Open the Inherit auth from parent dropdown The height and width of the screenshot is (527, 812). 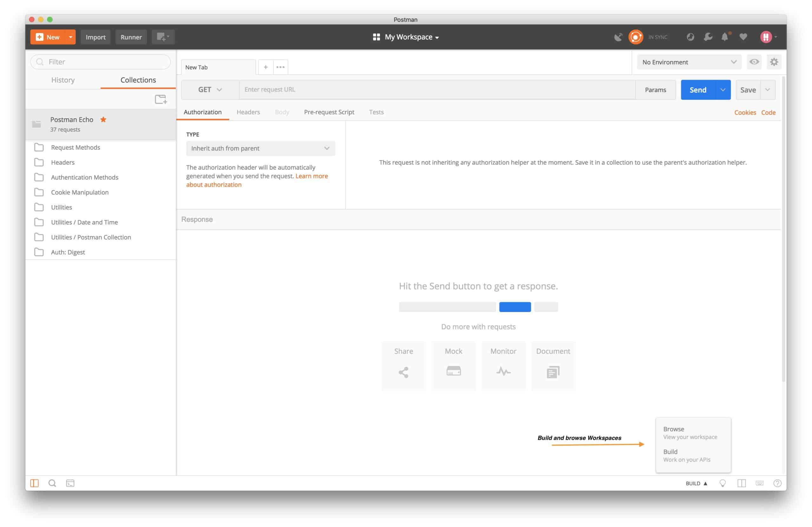260,148
